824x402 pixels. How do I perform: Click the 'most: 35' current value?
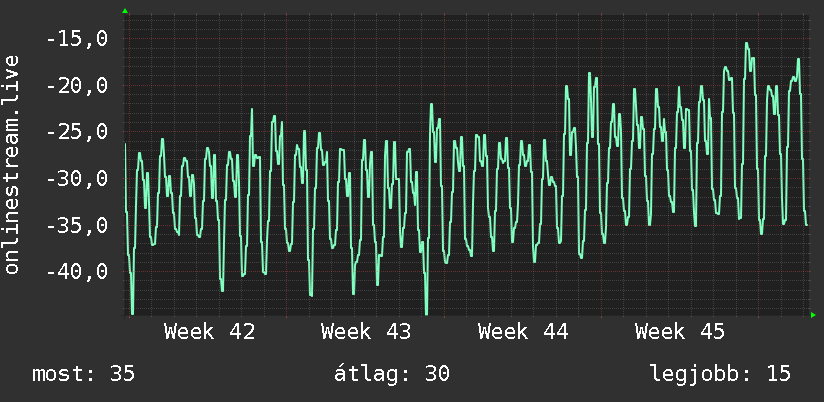pos(84,374)
